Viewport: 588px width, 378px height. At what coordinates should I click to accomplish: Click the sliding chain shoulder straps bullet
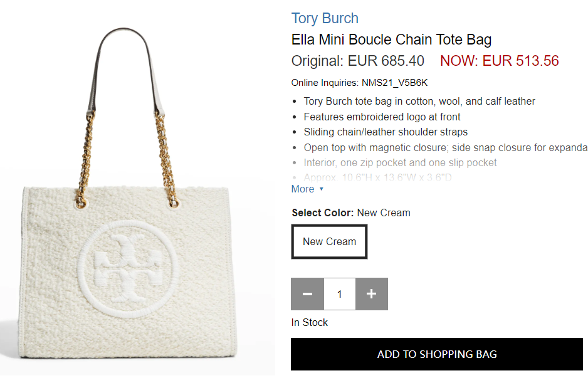pos(386,132)
